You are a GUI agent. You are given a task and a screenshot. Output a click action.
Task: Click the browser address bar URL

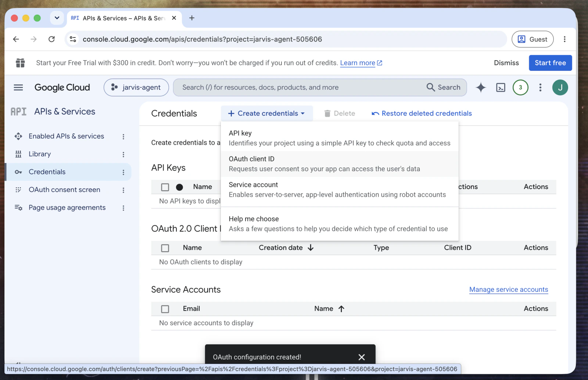[202, 39]
